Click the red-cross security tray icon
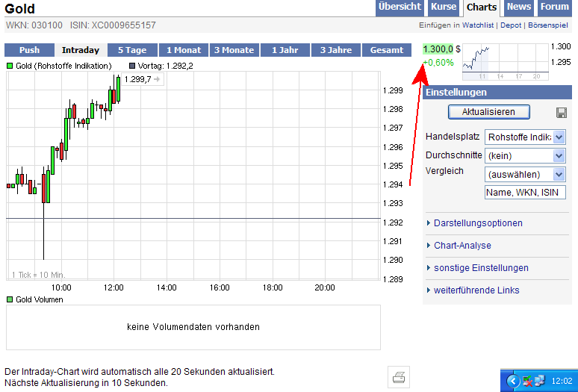Screen dimensions: 578x392 (527, 381)
